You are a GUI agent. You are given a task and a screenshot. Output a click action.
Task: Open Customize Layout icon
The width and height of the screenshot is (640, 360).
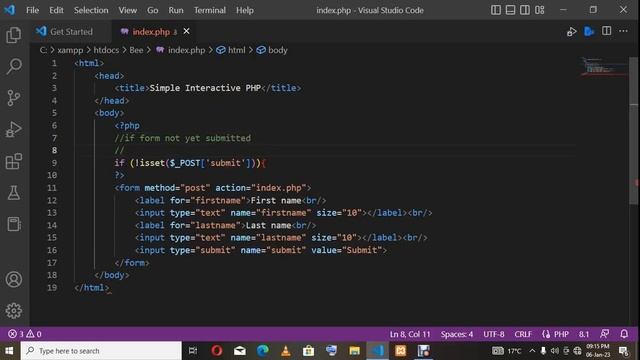540,10
